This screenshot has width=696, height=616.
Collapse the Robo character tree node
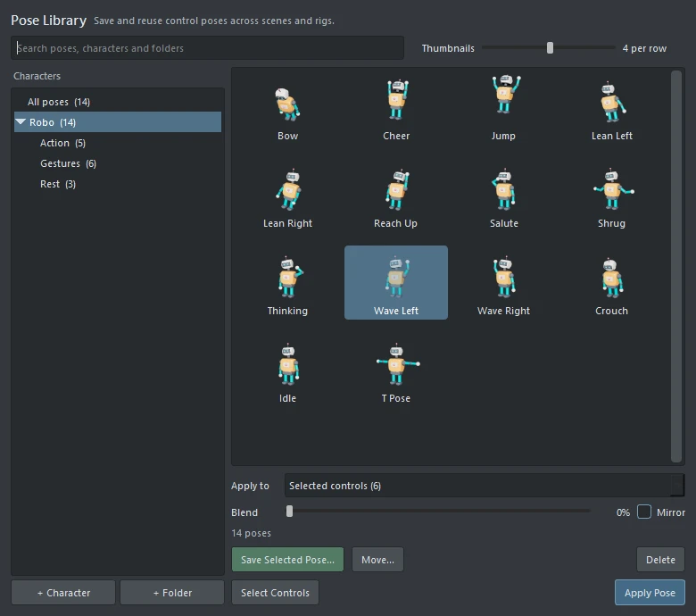[21, 121]
